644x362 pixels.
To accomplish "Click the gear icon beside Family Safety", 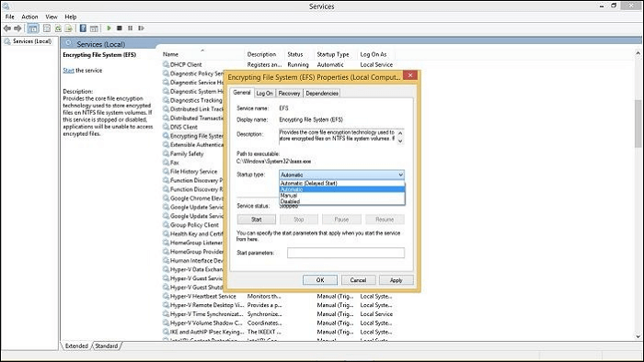I will click(x=166, y=153).
